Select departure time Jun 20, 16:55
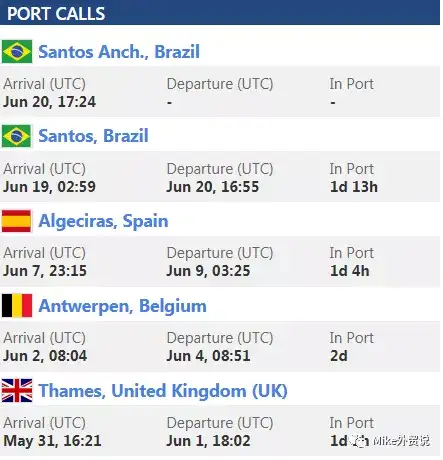 pos(213,187)
